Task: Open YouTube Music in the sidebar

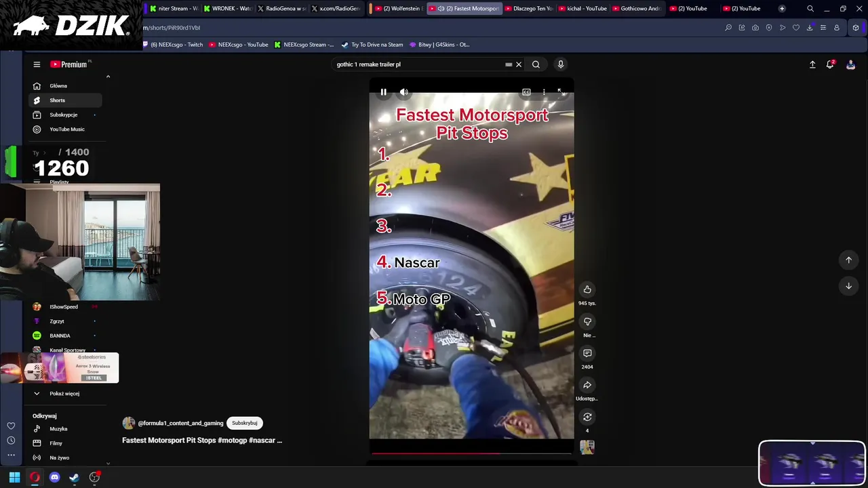Action: [x=65, y=129]
